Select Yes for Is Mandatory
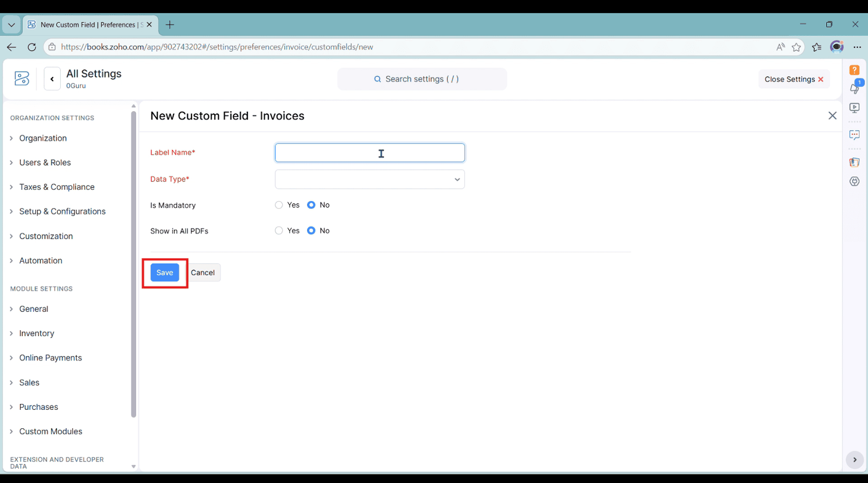The height and width of the screenshot is (483, 868). [x=279, y=205]
